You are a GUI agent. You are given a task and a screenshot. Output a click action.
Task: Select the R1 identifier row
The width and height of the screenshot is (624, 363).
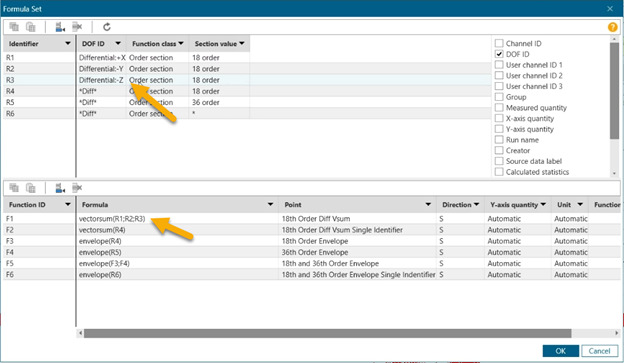(x=39, y=58)
